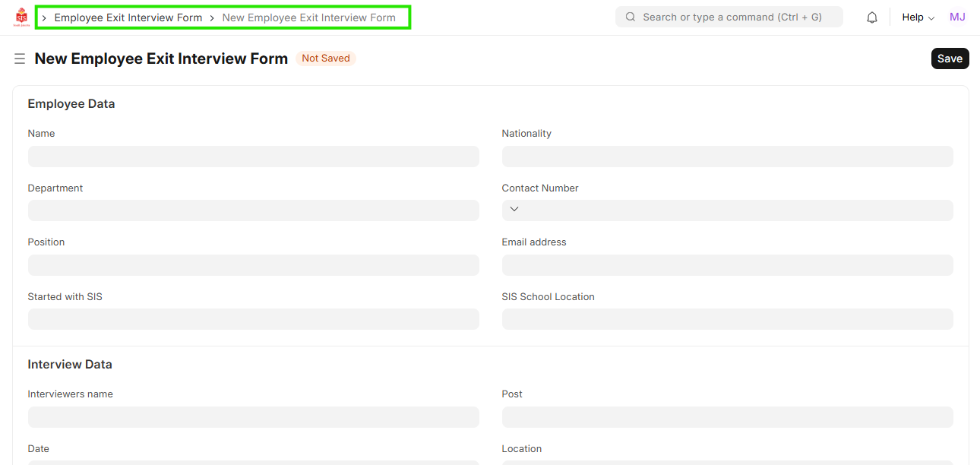The width and height of the screenshot is (980, 465).
Task: Click the Email address field
Action: click(727, 265)
